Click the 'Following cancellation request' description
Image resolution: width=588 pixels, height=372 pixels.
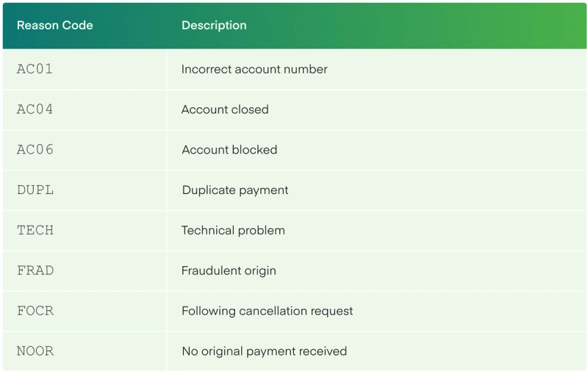(267, 311)
